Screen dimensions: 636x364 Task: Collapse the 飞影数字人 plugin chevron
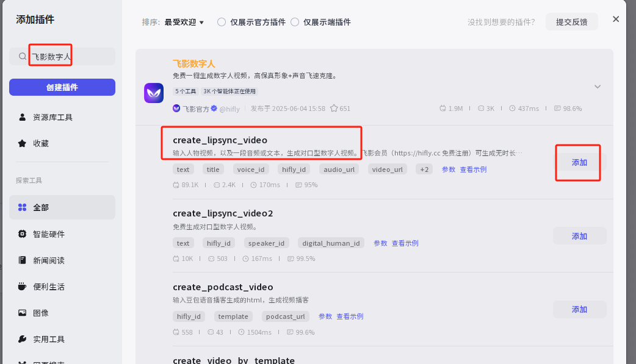point(598,87)
